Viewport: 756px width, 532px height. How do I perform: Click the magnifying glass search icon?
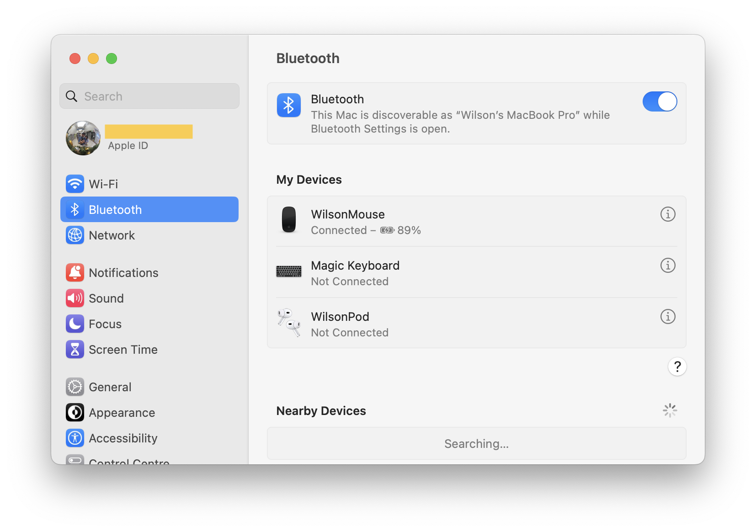72,96
